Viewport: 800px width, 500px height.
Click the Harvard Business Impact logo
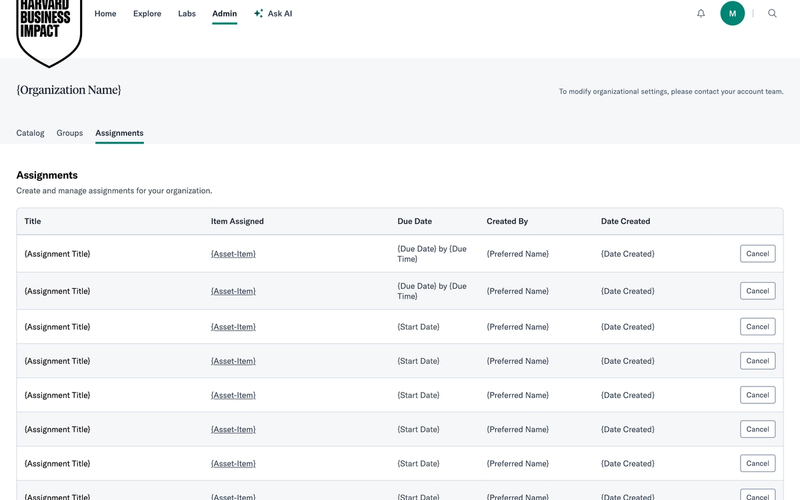(x=49, y=31)
